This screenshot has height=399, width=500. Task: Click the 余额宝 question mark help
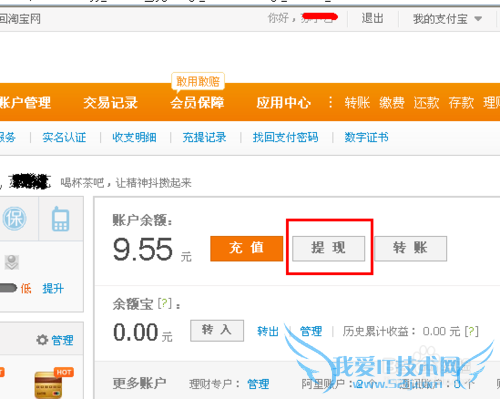[164, 303]
